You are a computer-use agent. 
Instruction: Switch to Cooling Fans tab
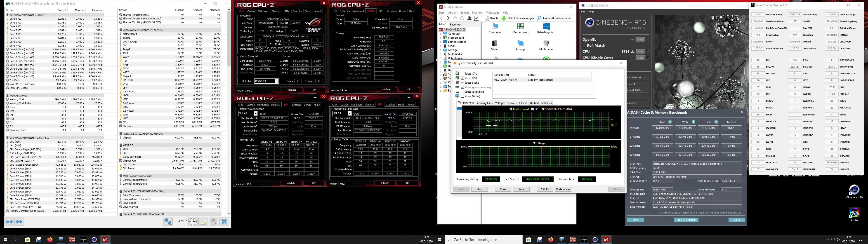[485, 103]
